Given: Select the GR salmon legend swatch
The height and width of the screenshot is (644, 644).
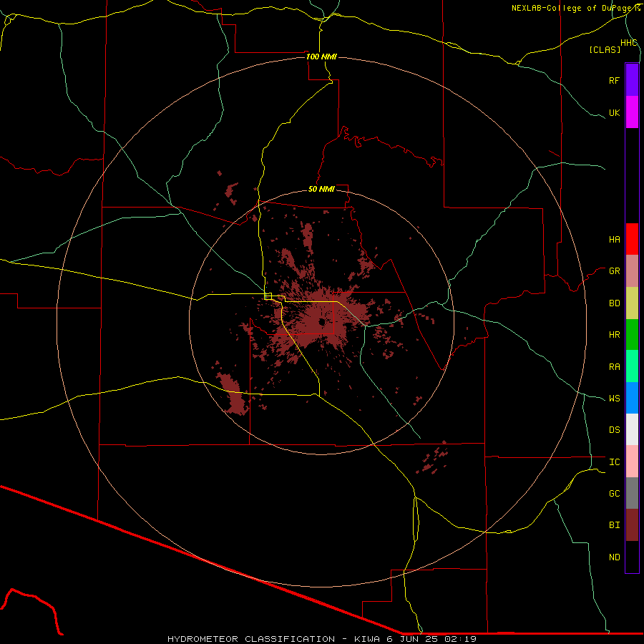Looking at the screenshot, I should click(632, 271).
